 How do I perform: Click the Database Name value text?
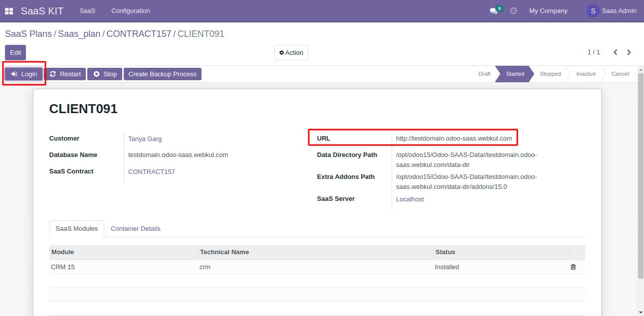point(178,155)
